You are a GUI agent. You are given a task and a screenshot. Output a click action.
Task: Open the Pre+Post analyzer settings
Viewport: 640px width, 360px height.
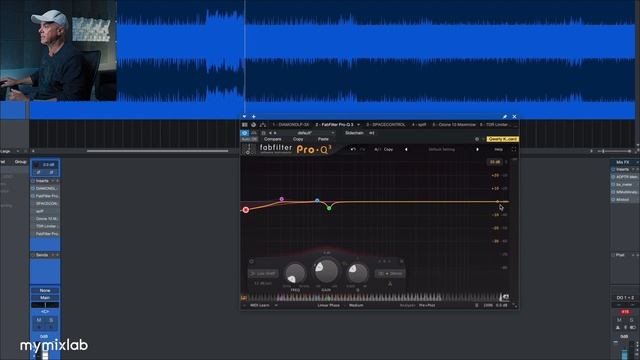click(427, 305)
